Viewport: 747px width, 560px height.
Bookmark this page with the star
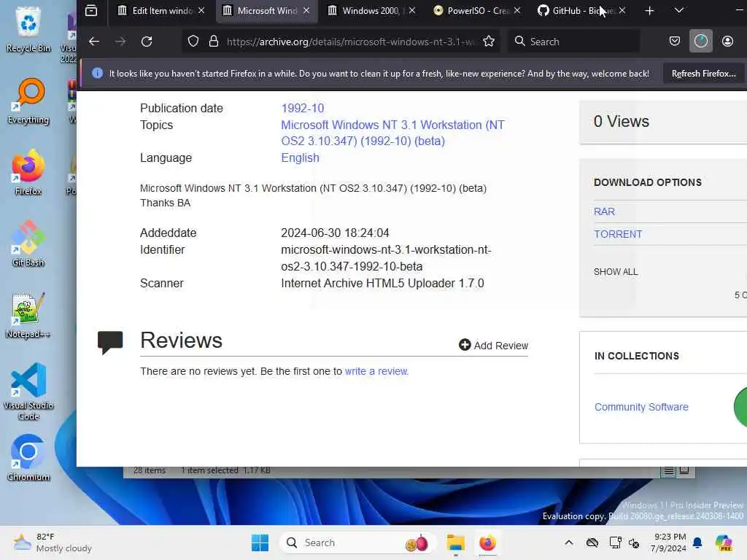[x=489, y=42]
